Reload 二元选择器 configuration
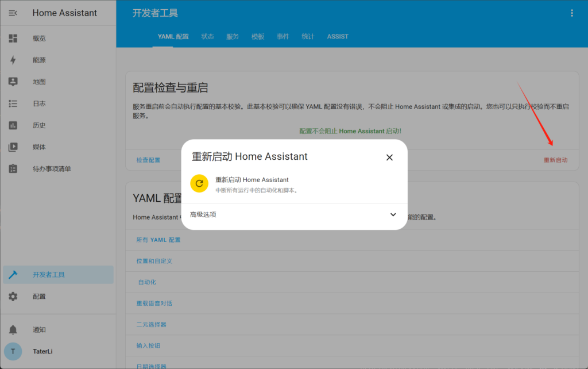588x369 pixels. coord(151,324)
